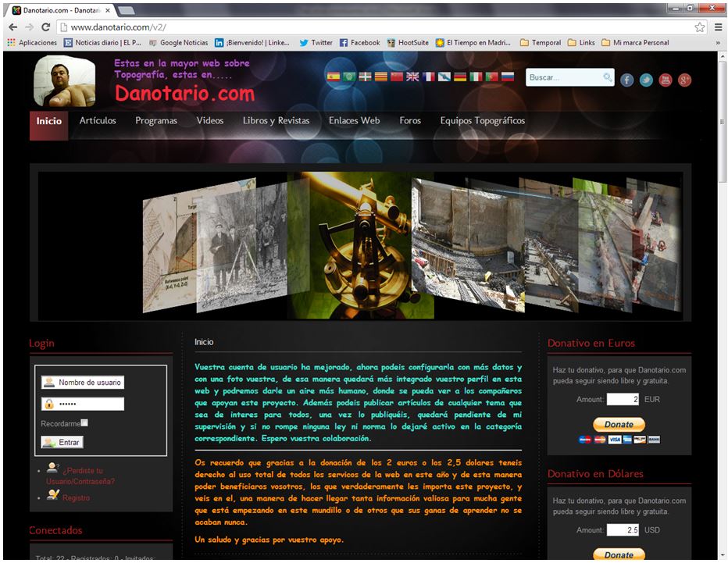
Task: Go to Equipos Topográficos menu
Action: [482, 121]
